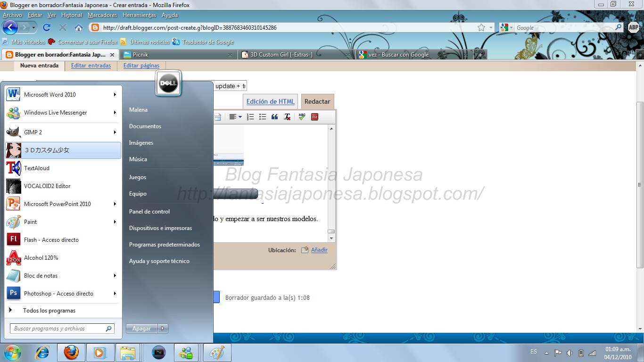Click editor vertical scrollbar down arrow
The width and height of the screenshot is (644, 362).
(x=331, y=239)
